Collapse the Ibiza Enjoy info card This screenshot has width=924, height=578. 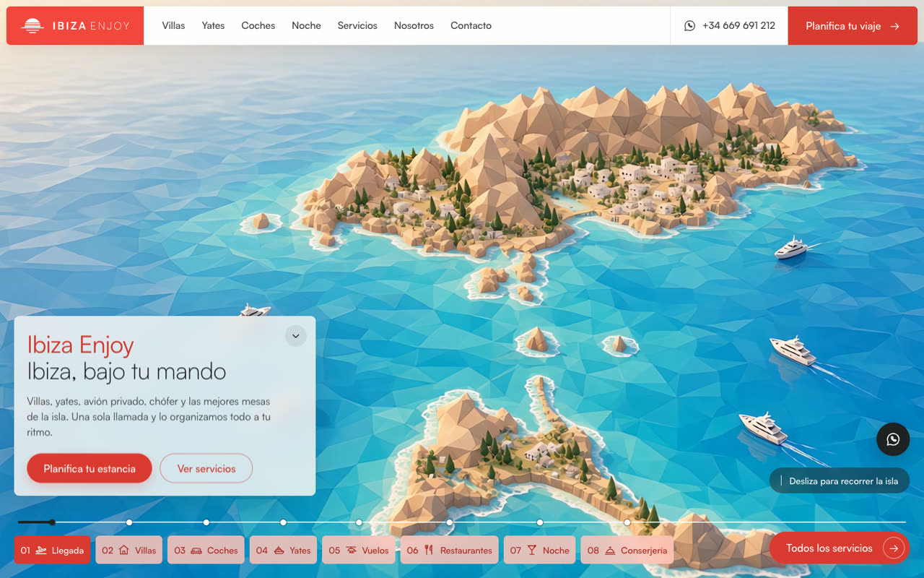point(295,336)
